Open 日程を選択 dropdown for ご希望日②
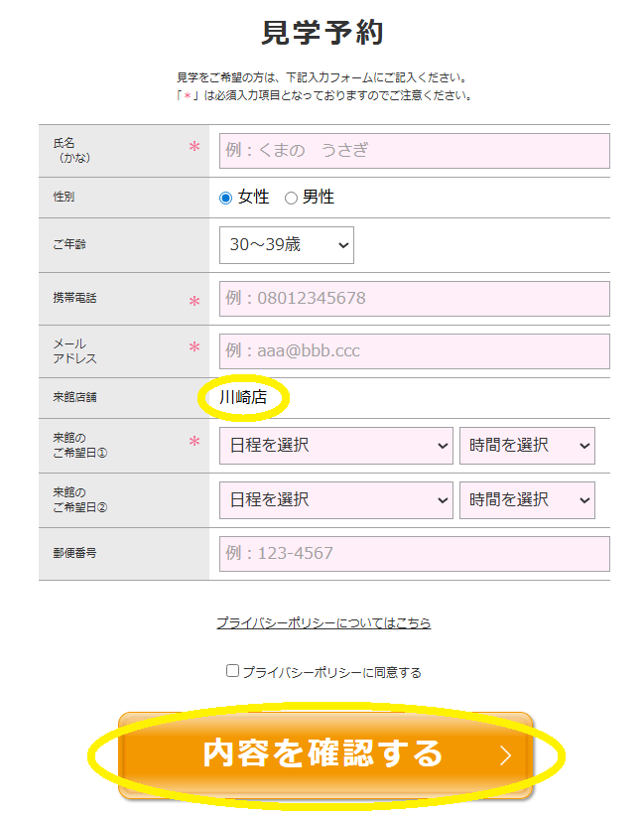The height and width of the screenshot is (818, 644). [335, 499]
